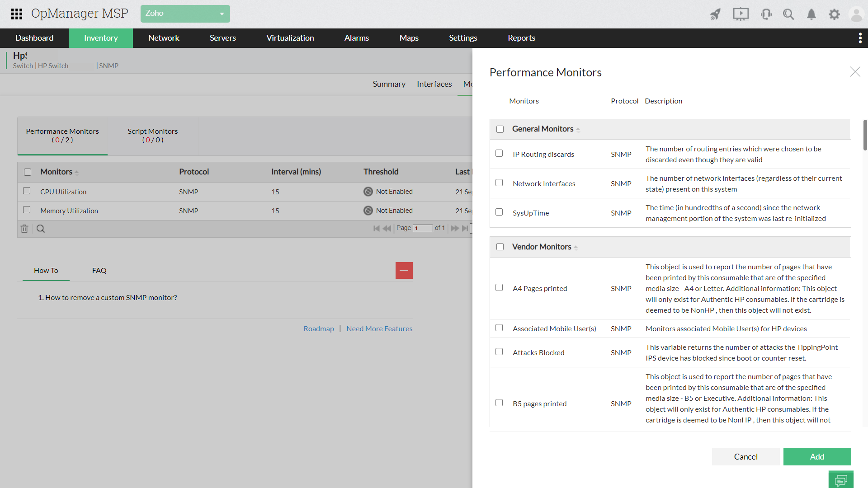Select the SysUpTime monitor checkbox
The height and width of the screenshot is (488, 868).
[499, 212]
